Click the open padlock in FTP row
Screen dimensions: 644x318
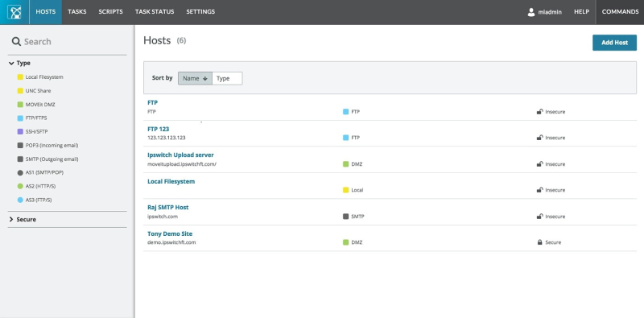(540, 111)
